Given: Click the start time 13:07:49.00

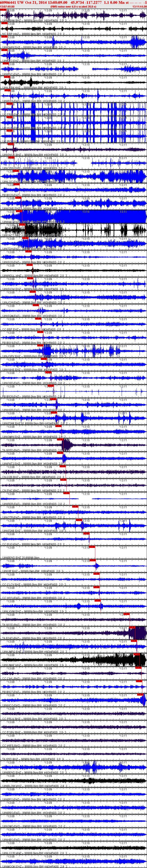Looking at the screenshot, I should pos(7,6).
